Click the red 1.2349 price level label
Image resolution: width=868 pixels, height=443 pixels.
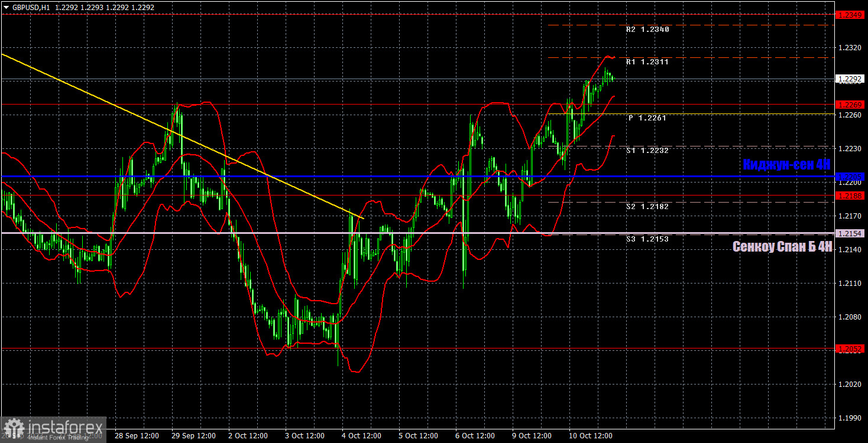[x=850, y=14]
